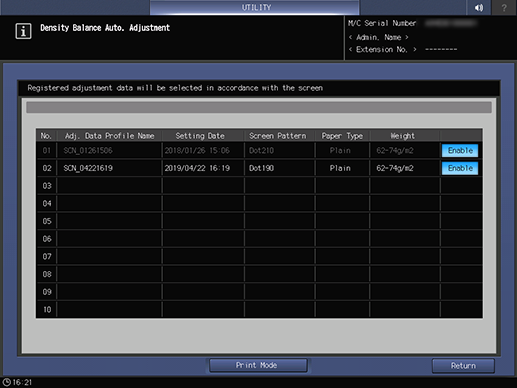Open help with the question mark icon
Screen dimensions: 517x388
[504, 7]
